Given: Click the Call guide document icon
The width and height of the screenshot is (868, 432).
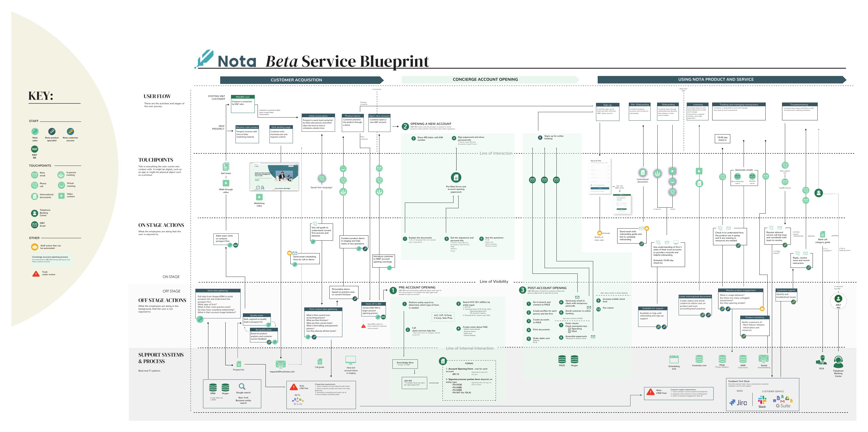Looking at the screenshot, I should tap(320, 361).
